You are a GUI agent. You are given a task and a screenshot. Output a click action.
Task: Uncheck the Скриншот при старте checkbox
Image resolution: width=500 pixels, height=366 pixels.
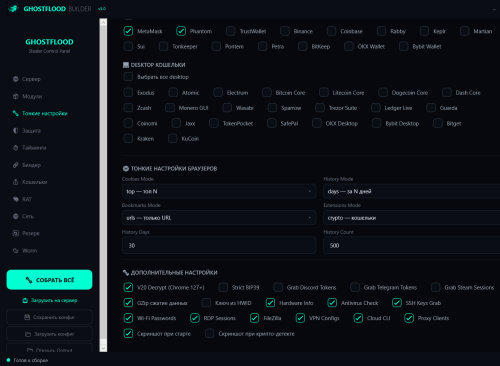click(x=128, y=333)
